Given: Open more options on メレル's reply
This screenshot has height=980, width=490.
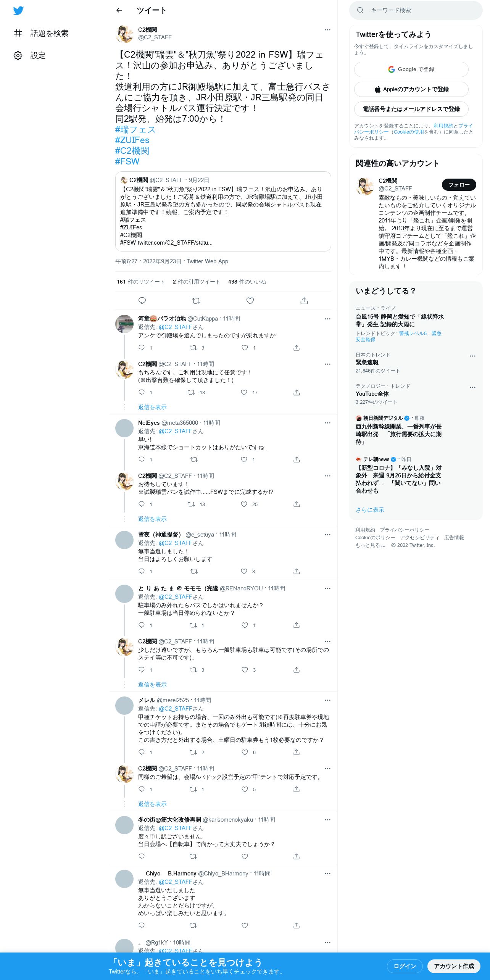Looking at the screenshot, I should tap(327, 700).
